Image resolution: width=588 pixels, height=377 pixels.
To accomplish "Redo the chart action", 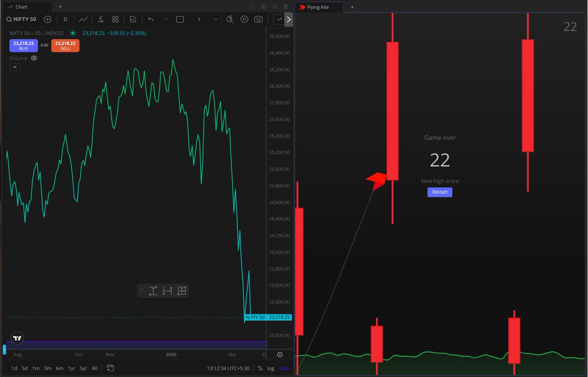I will [165, 20].
